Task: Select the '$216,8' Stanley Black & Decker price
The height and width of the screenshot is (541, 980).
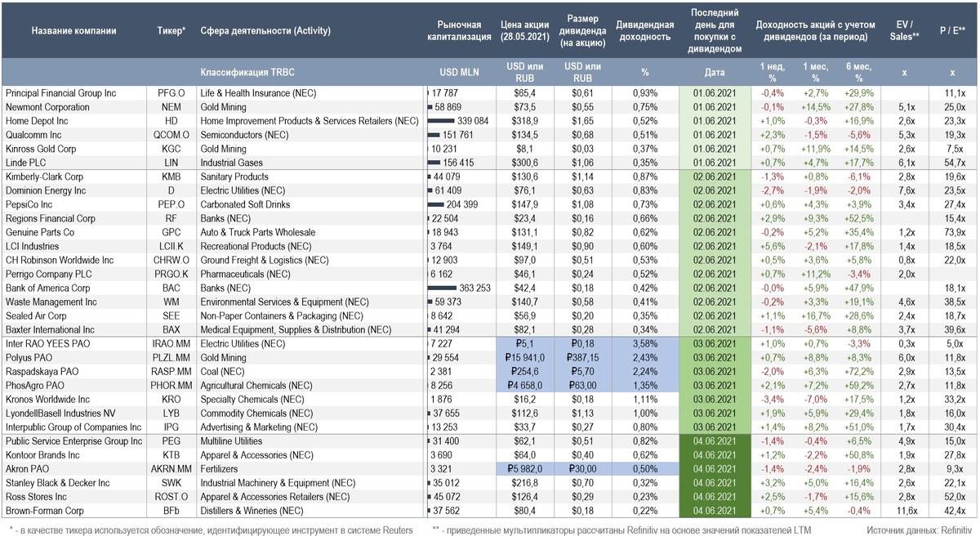Action: pos(525,483)
